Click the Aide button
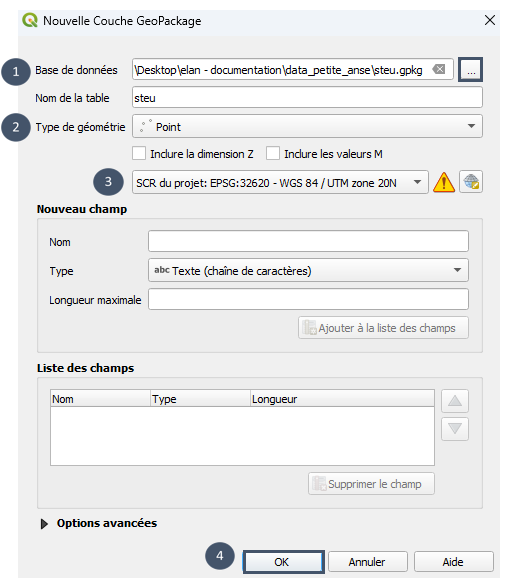The image size is (508, 584). pyautogui.click(x=454, y=562)
